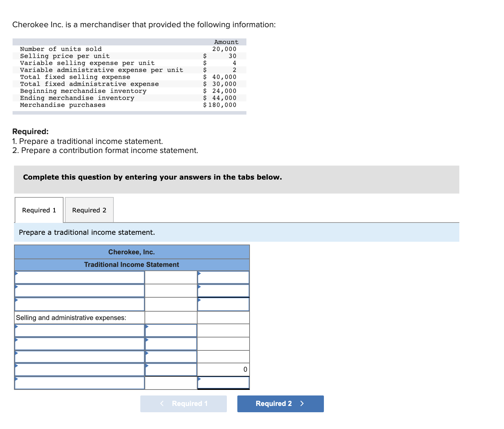Click the Number of units sold row label
The height and width of the screenshot is (429, 504).
tap(61, 49)
